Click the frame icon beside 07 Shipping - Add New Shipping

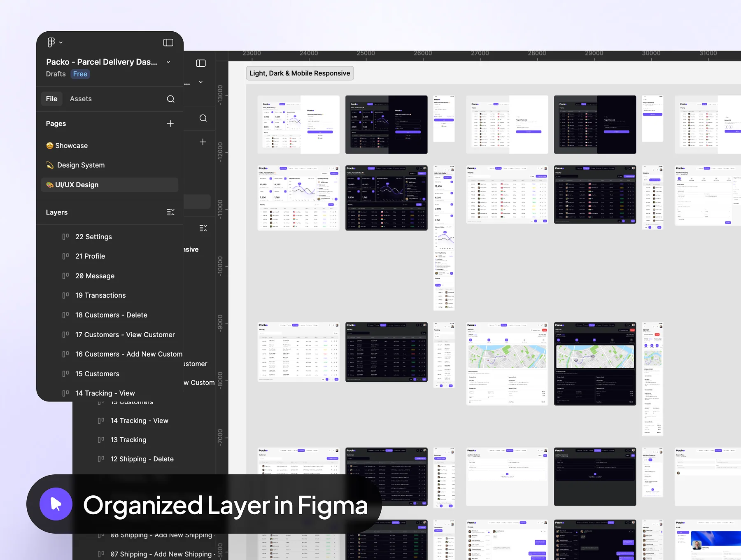click(101, 554)
